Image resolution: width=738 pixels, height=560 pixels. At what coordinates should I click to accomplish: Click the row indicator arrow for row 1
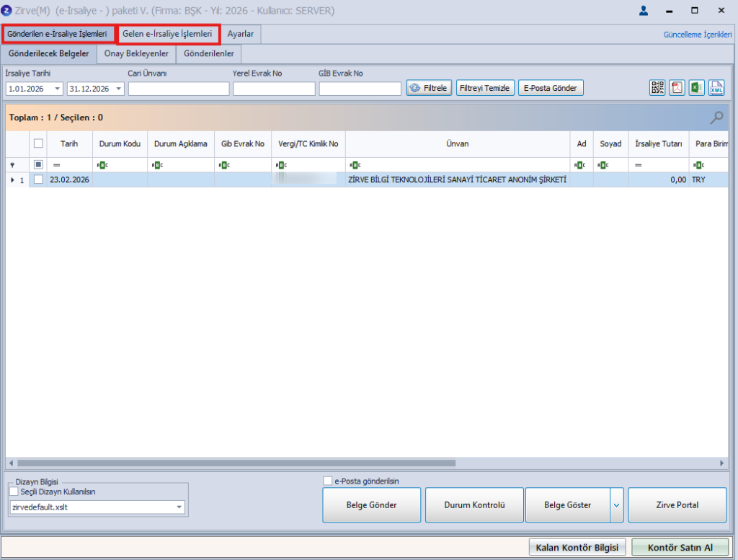click(x=12, y=179)
